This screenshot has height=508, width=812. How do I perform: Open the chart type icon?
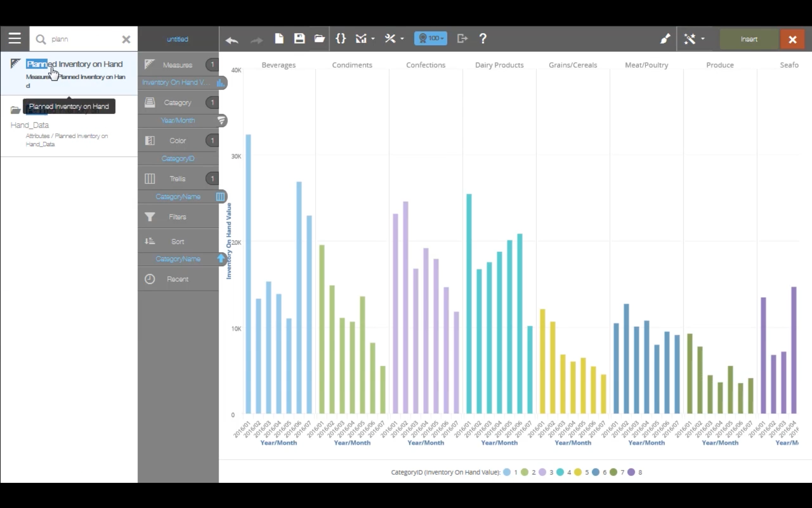tap(361, 38)
